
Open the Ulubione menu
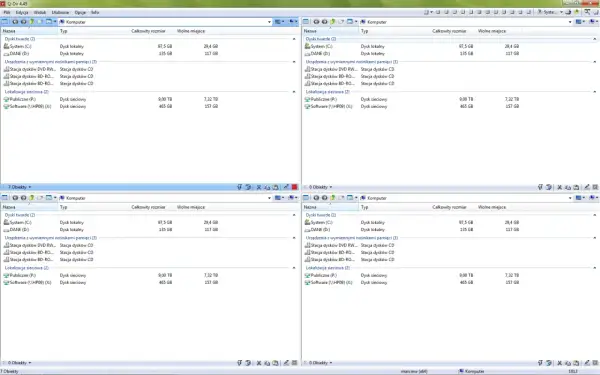pyautogui.click(x=60, y=12)
